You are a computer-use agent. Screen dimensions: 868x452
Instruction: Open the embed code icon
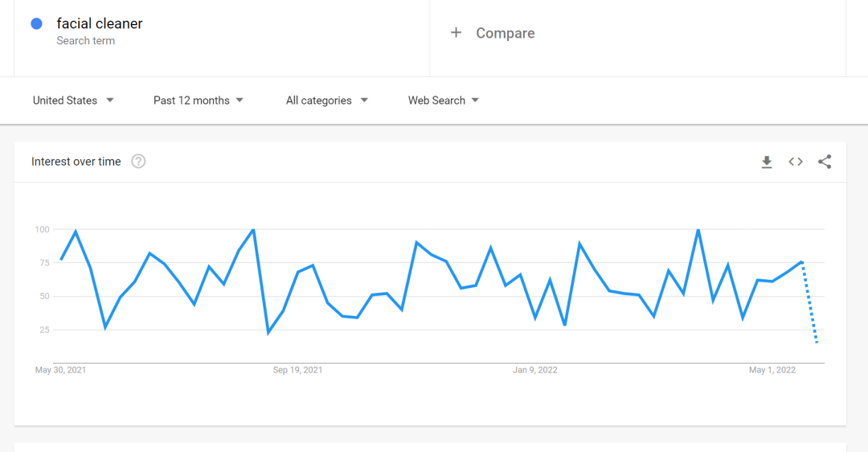(x=796, y=162)
